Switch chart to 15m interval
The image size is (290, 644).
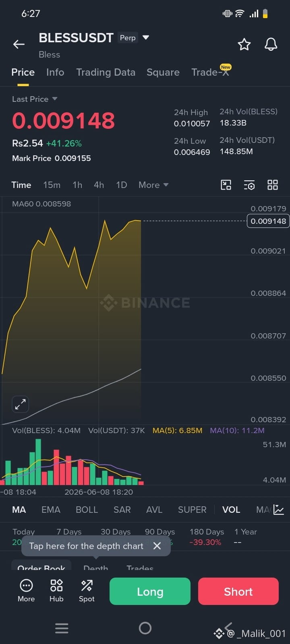(x=52, y=185)
